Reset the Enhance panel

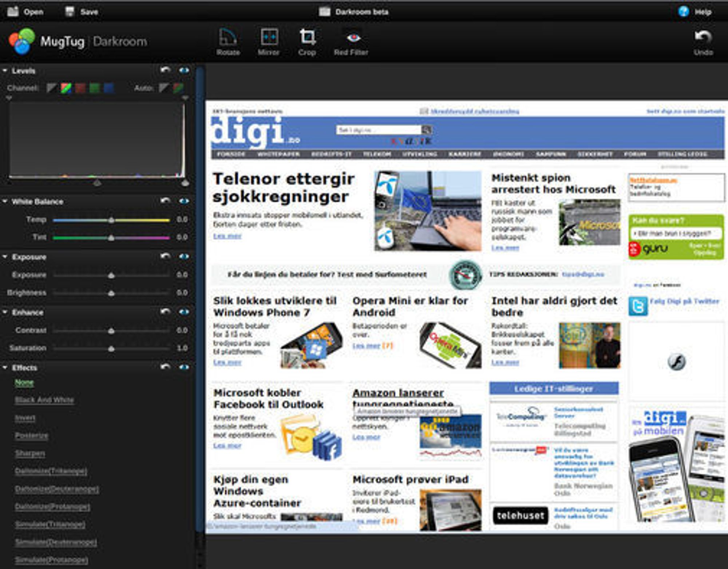point(166,311)
